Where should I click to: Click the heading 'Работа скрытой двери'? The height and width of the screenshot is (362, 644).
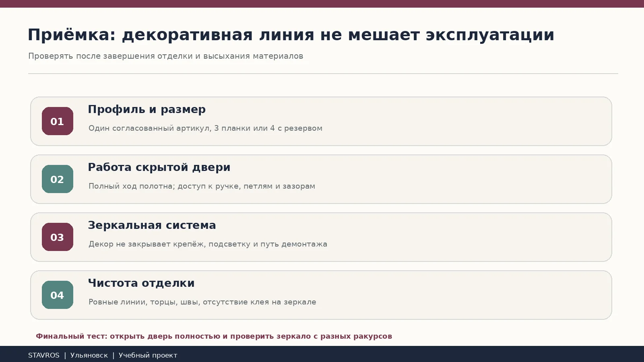159,167
